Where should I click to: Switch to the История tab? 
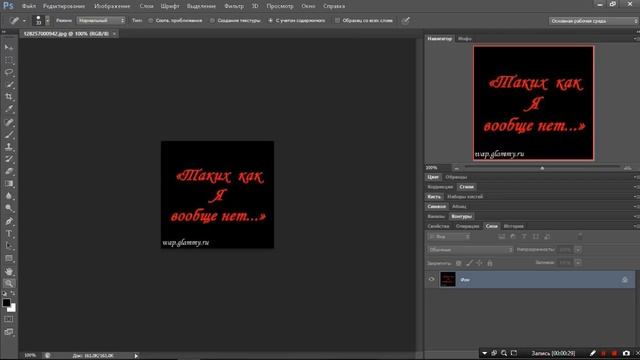(x=513, y=226)
